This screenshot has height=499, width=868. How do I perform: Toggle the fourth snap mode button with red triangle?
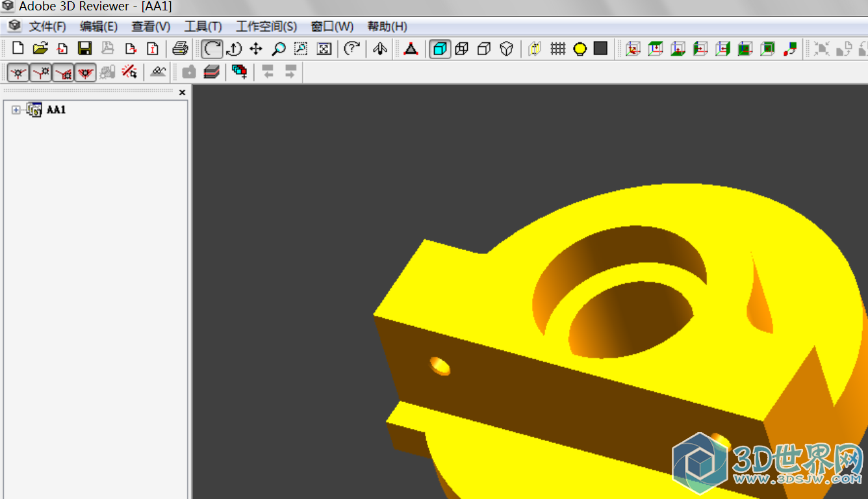coord(85,72)
